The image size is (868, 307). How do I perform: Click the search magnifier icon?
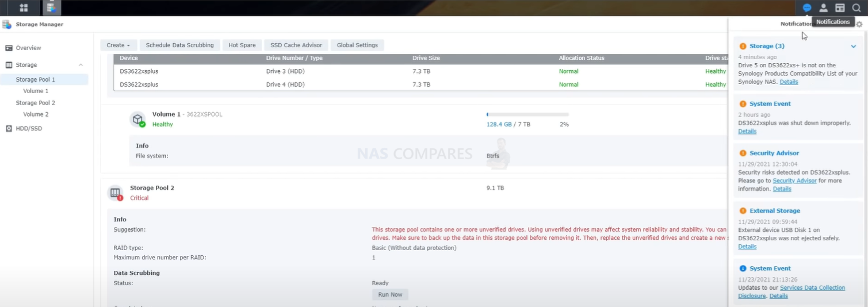point(856,7)
